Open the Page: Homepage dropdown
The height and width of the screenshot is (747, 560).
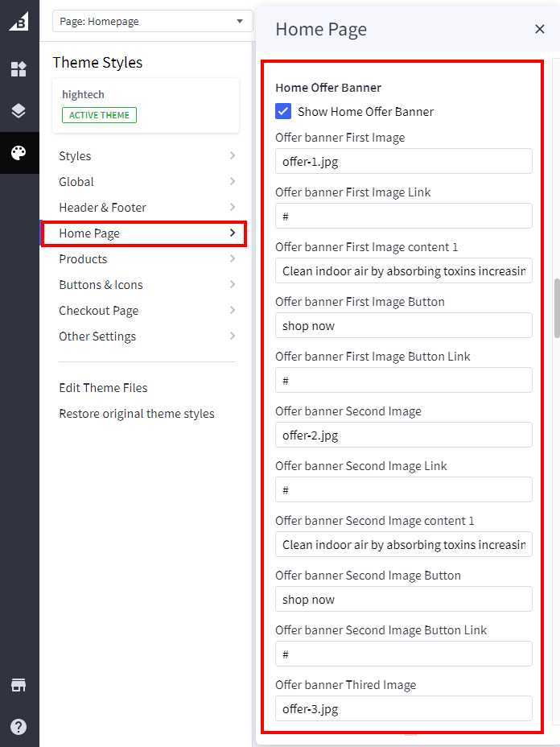[x=152, y=21]
